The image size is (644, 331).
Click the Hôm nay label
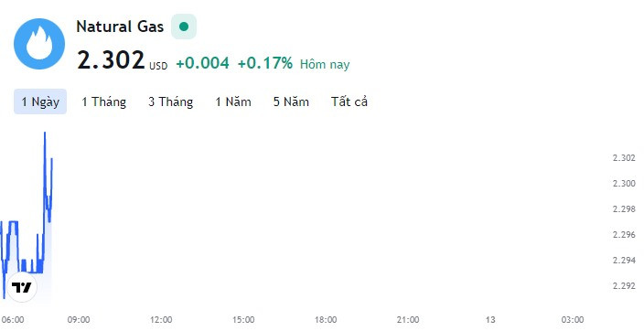pyautogui.click(x=325, y=65)
